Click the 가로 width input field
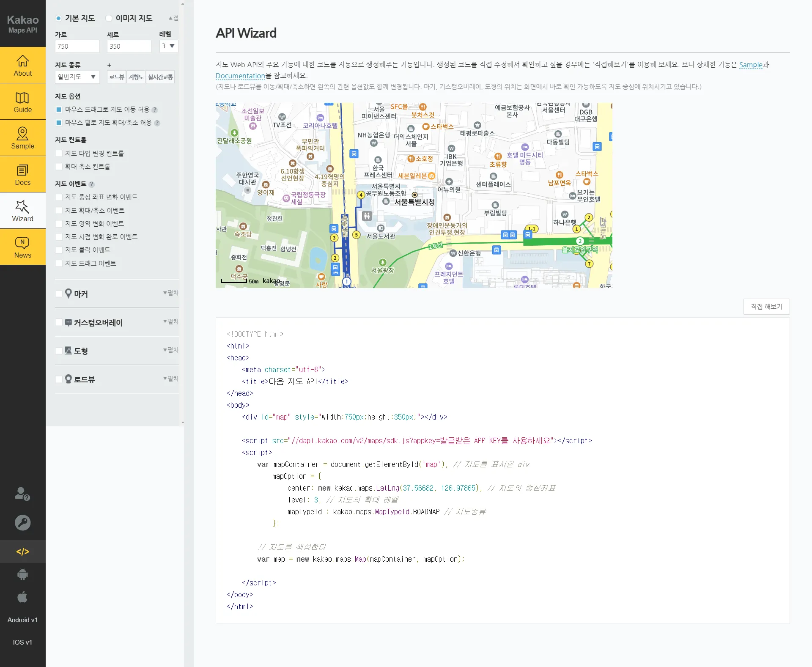Viewport: 812px width, 667px height. tap(77, 46)
